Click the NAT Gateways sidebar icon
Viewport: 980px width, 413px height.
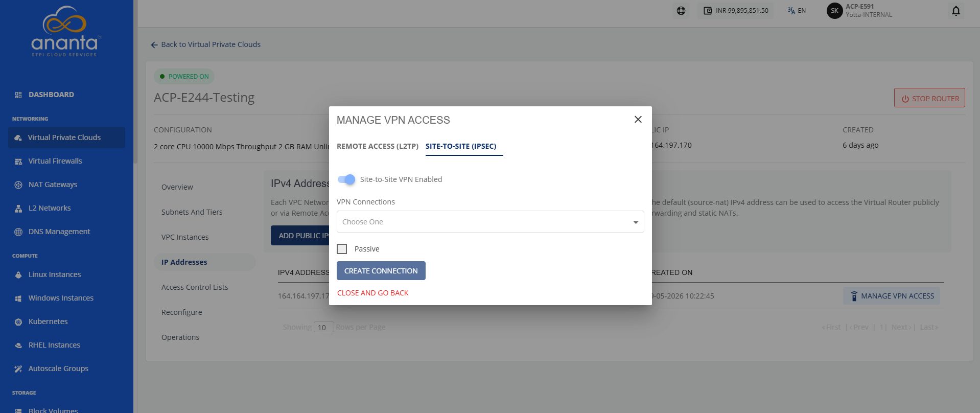pyautogui.click(x=18, y=185)
